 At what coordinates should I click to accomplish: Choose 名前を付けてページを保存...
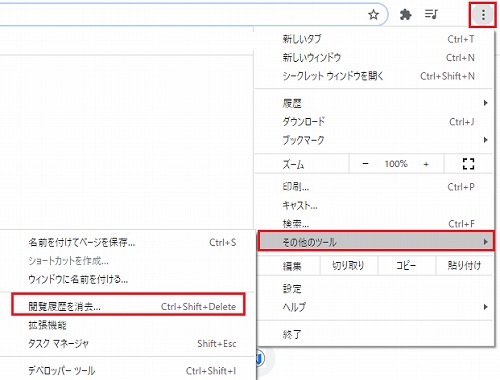coord(127,242)
